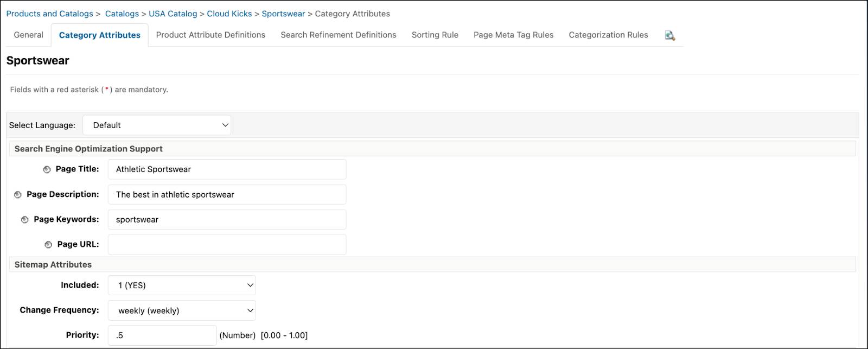
Task: Open the Product Attribute Definitions tab
Action: [210, 35]
